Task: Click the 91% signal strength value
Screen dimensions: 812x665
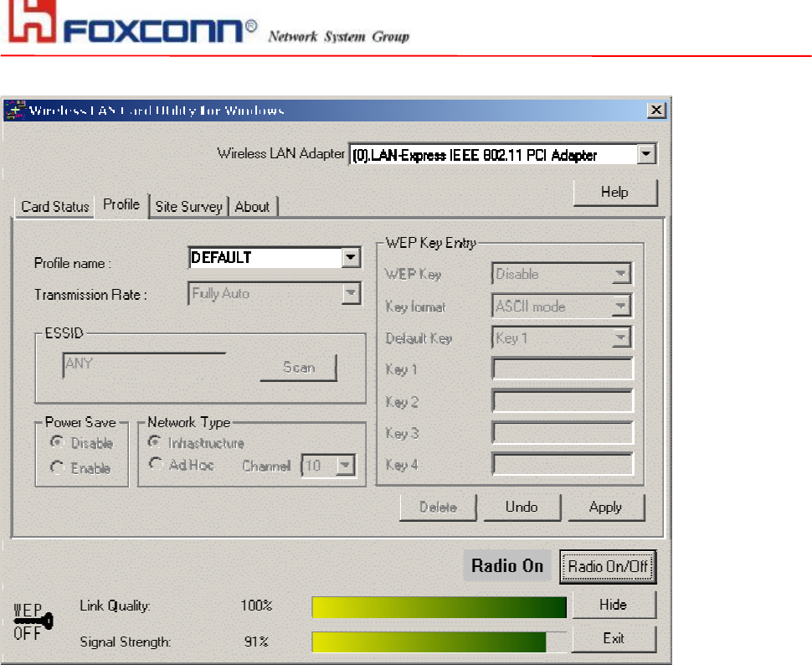Action: (256, 642)
